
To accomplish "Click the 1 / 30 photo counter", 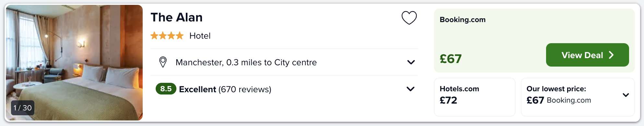I will [23, 108].
